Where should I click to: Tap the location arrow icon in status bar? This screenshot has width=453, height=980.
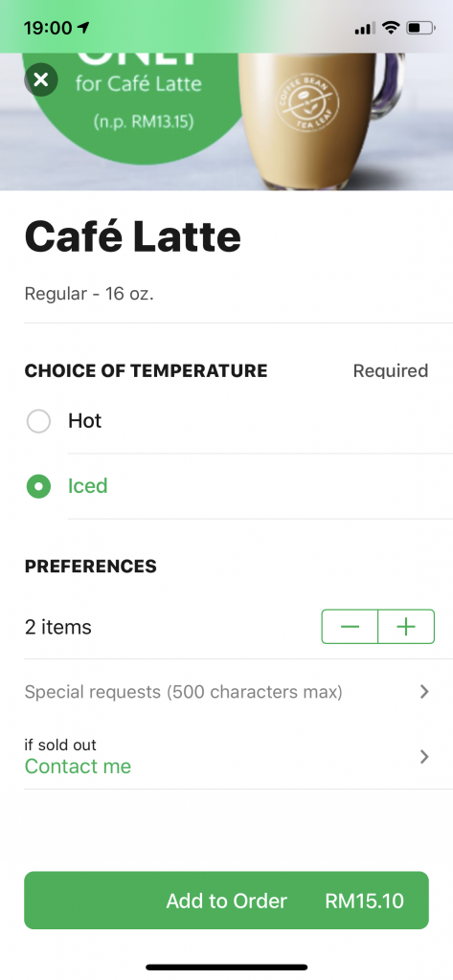click(84, 28)
